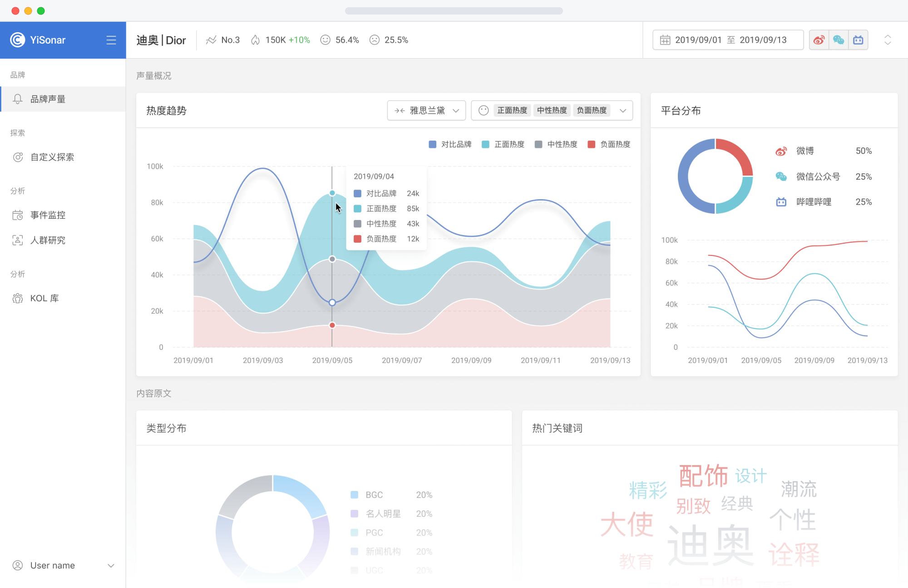This screenshot has height=588, width=908.
Task: Toggle 中性热度 series in chart legend
Action: (556, 144)
